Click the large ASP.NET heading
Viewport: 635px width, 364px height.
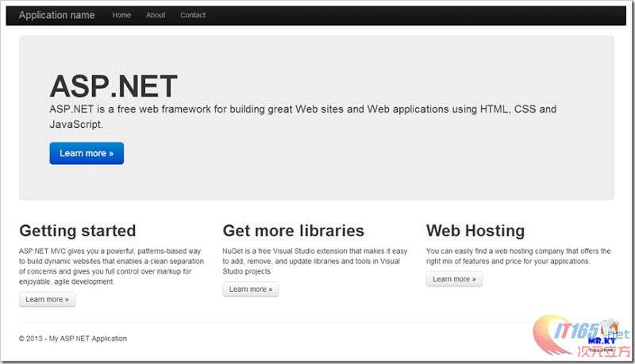click(x=114, y=86)
